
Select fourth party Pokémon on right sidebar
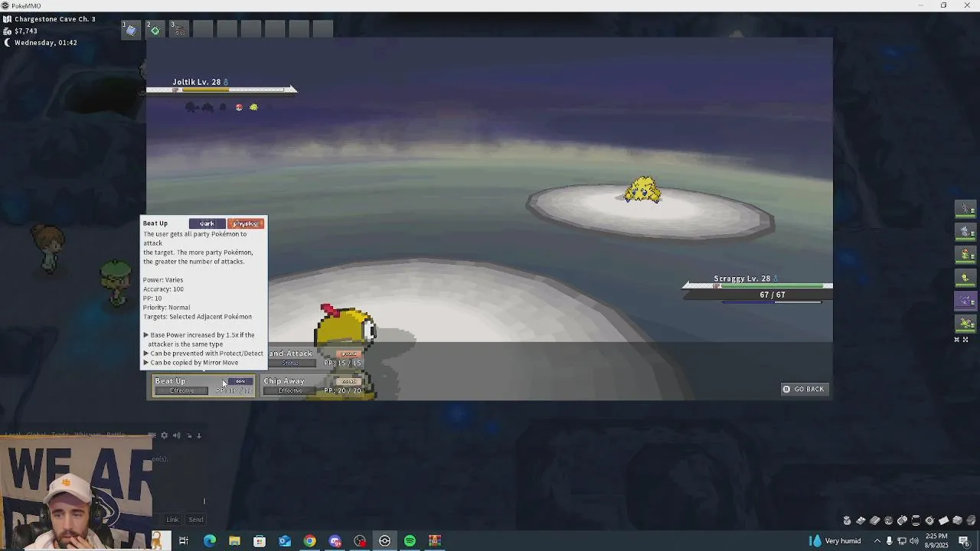click(965, 277)
